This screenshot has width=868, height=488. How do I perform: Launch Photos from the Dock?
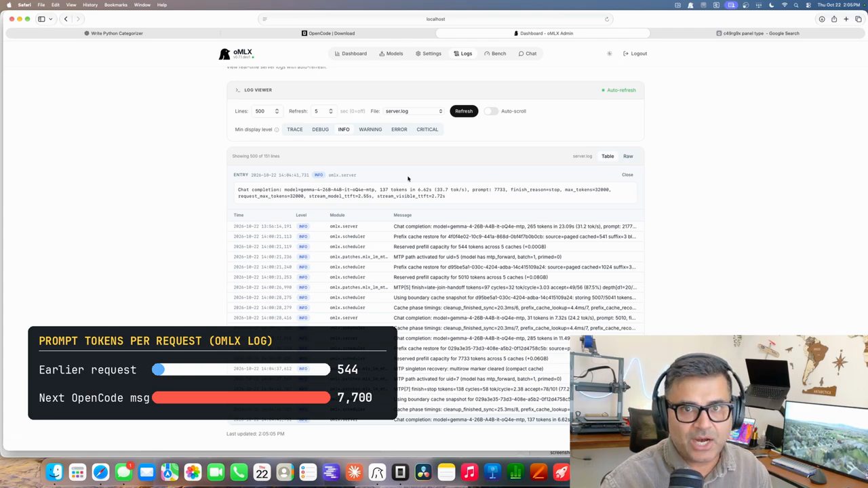[x=193, y=472]
